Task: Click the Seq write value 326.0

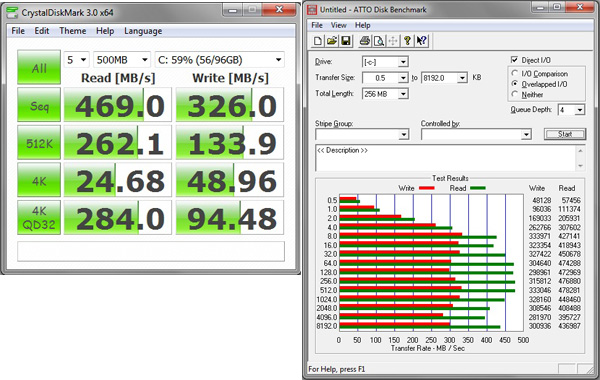Action: tap(230, 105)
